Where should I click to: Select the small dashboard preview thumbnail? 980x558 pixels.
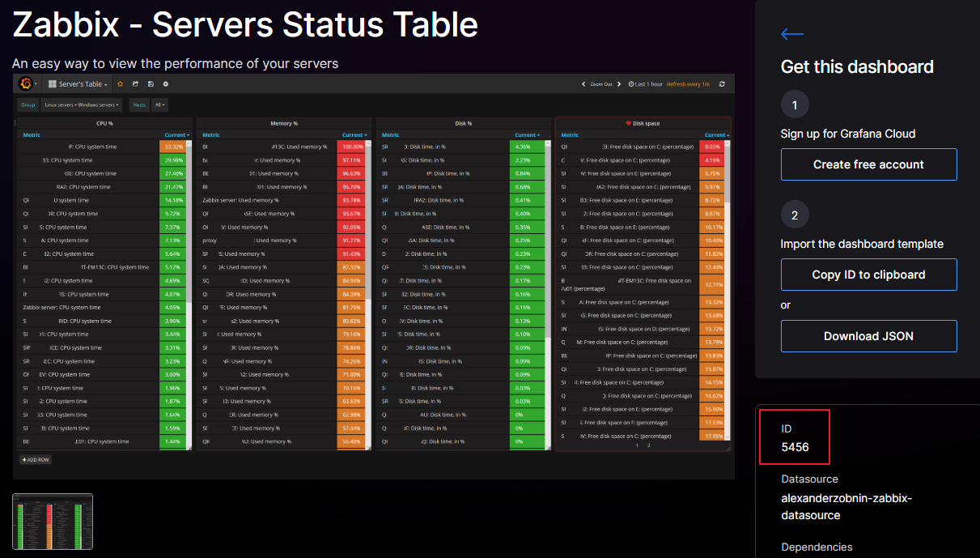coord(53,522)
